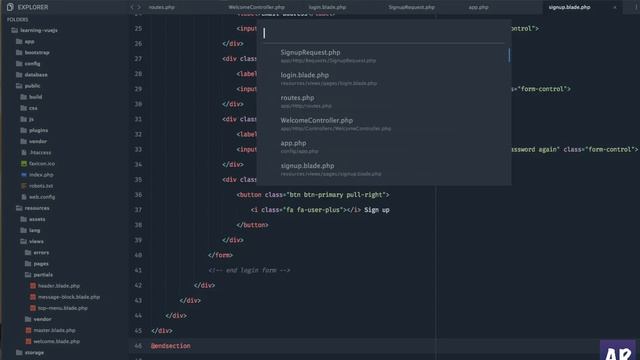640x360 pixels.
Task: Expand the pages folder under views
Action: [x=28, y=264]
